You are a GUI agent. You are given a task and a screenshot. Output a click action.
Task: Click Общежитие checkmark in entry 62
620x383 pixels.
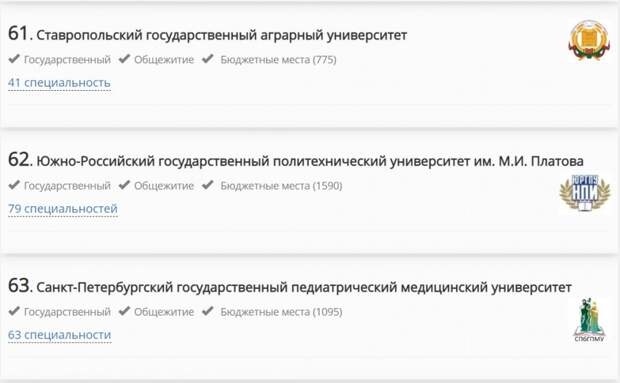tap(125, 185)
